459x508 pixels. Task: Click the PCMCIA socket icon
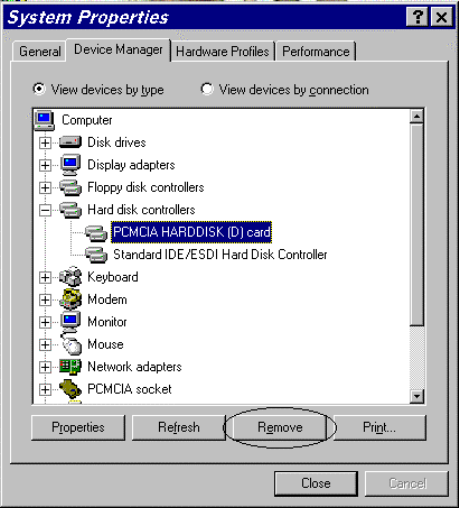[70, 389]
